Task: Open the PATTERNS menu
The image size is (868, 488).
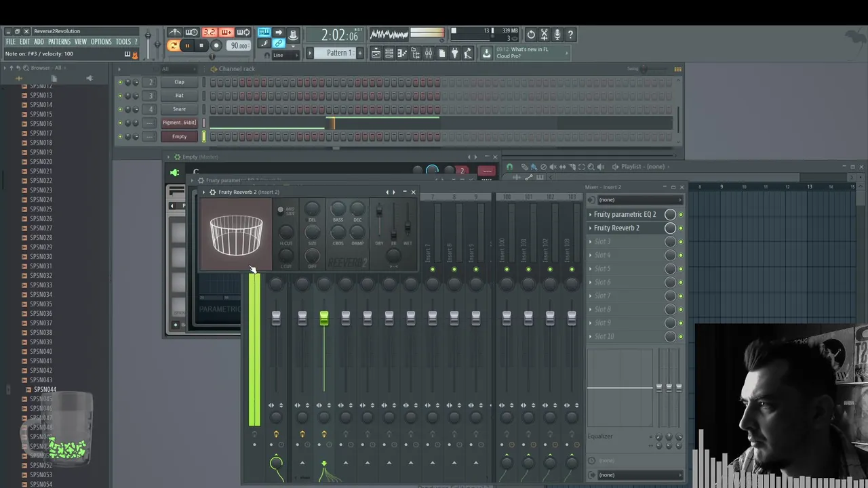Action: [x=59, y=42]
